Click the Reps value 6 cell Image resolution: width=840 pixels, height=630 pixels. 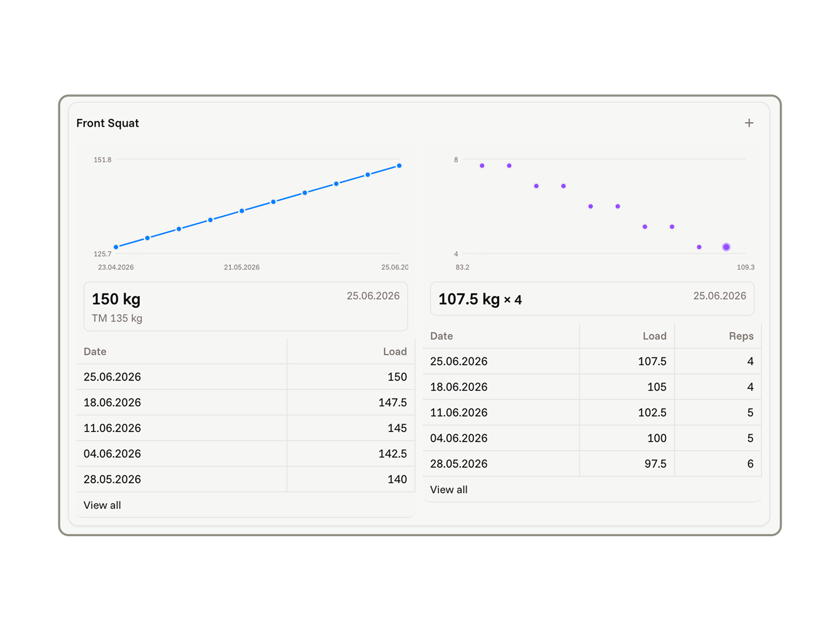coord(718,464)
